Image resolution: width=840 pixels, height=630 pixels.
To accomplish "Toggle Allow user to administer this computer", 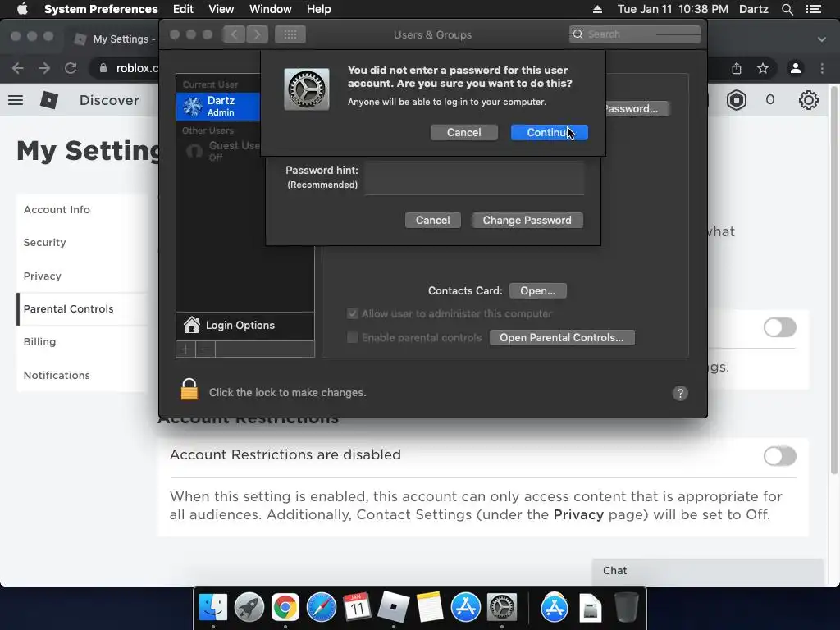I will pyautogui.click(x=353, y=313).
